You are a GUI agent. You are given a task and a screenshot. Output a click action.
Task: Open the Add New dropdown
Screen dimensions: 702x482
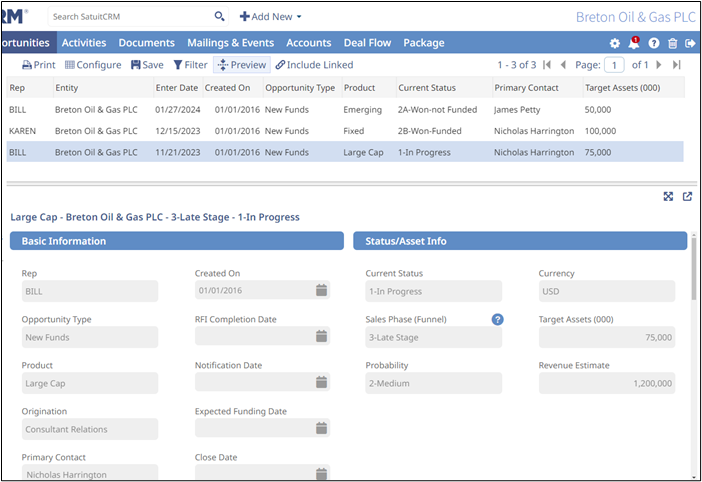(x=270, y=17)
